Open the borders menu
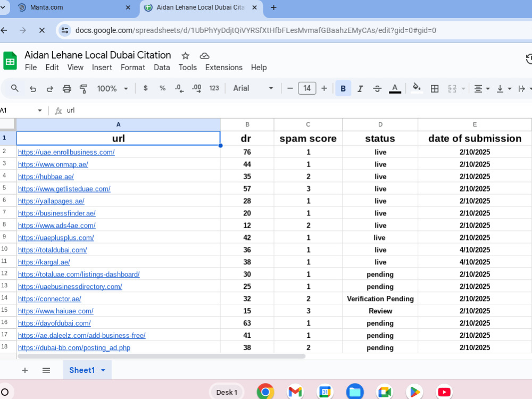Screen dimensions: 532x399 click(x=435, y=89)
